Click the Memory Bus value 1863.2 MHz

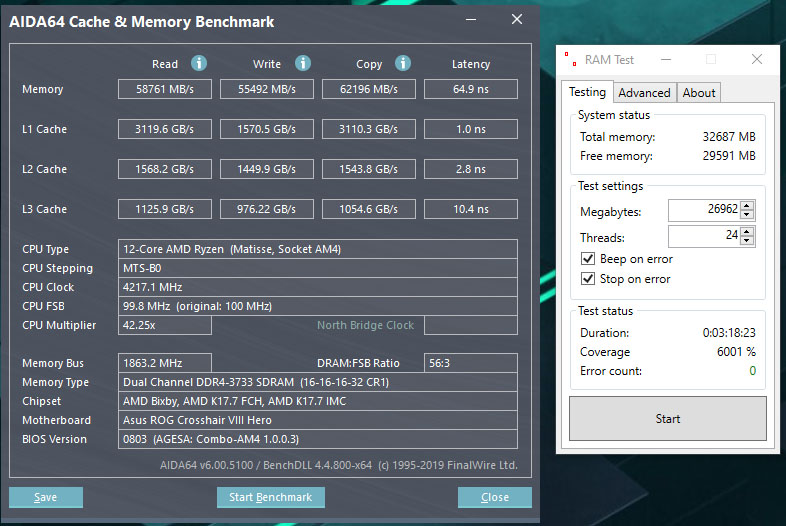pos(165,363)
